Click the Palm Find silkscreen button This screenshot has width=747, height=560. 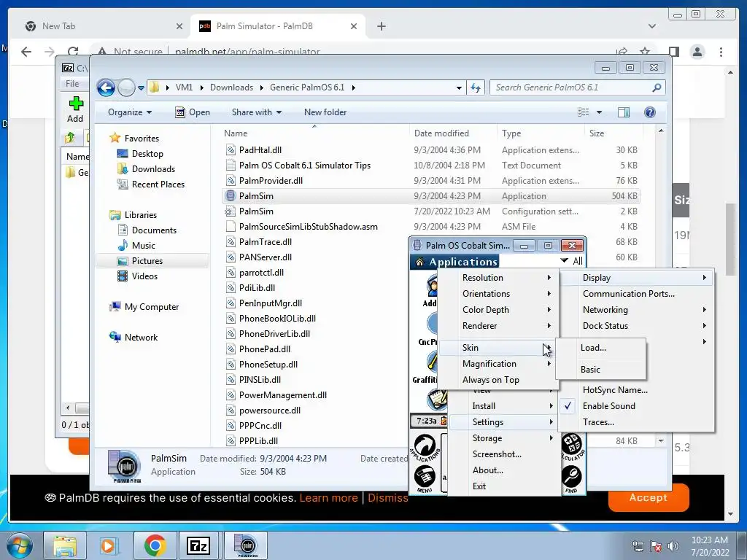point(572,478)
